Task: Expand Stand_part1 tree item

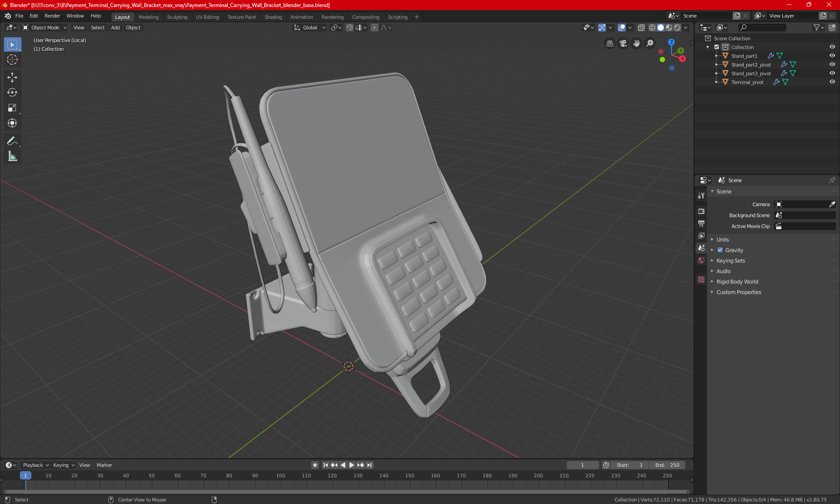Action: 717,56
